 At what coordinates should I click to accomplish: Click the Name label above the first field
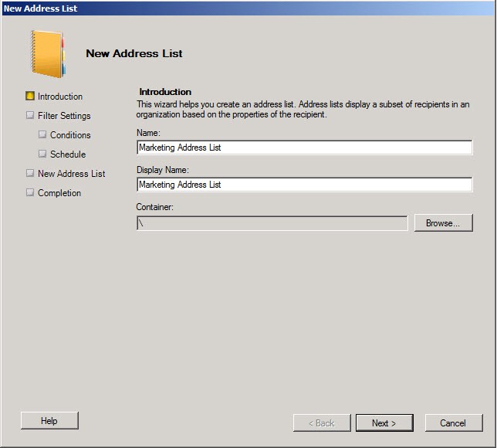(148, 133)
